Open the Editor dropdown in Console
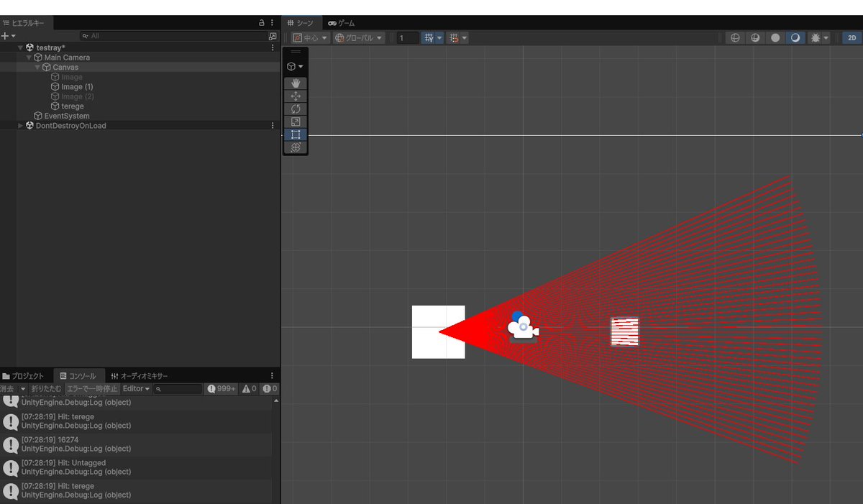 click(136, 389)
